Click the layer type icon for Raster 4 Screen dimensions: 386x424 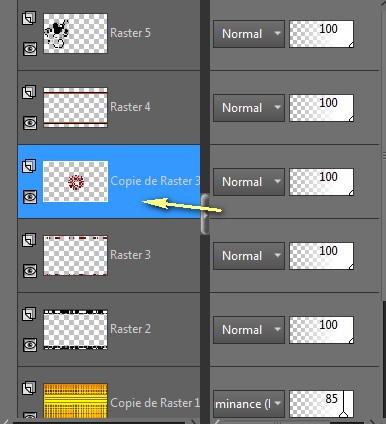point(29,92)
